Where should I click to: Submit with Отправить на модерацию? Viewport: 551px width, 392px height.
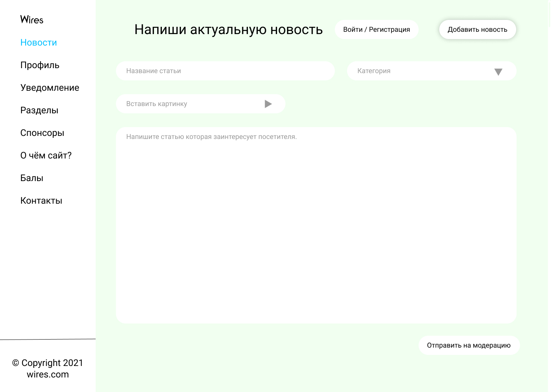coord(469,345)
